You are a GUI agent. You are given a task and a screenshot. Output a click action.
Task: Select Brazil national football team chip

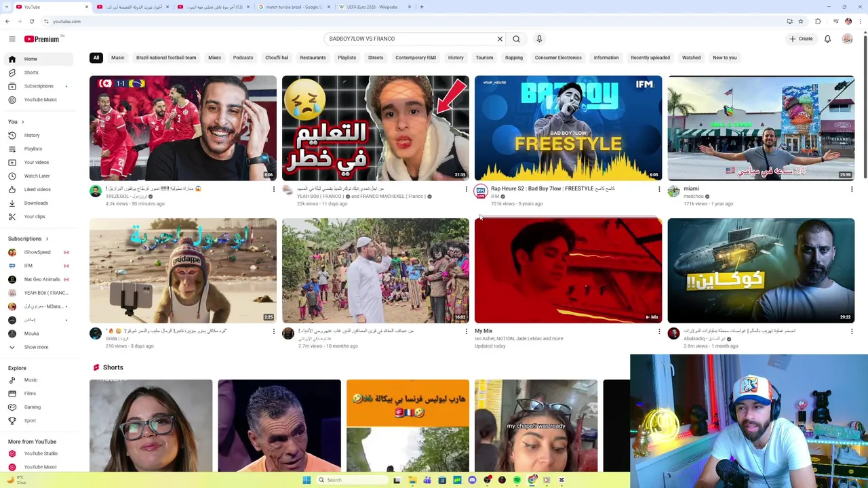pyautogui.click(x=166, y=58)
